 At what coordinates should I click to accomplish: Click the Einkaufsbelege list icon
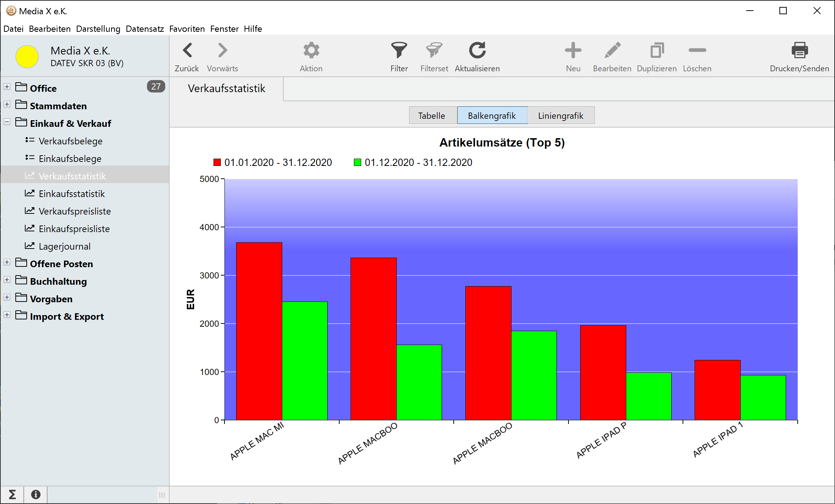click(30, 158)
